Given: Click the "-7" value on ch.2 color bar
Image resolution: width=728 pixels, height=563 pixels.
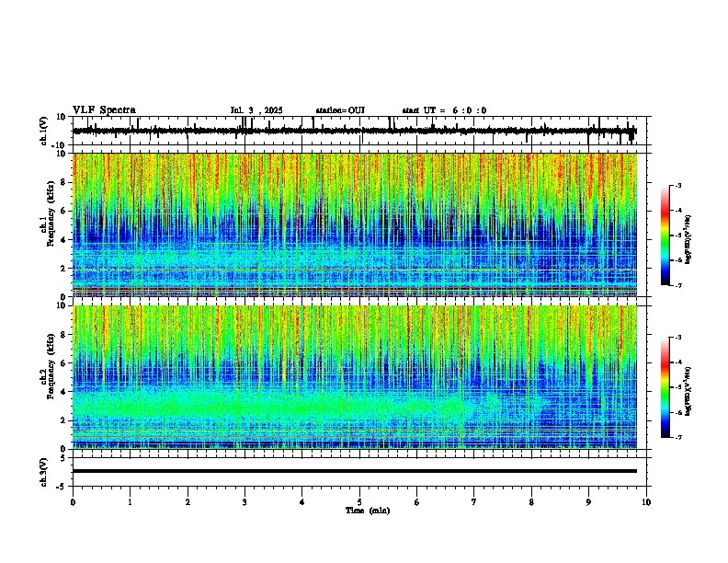Looking at the screenshot, I should click(x=677, y=438).
